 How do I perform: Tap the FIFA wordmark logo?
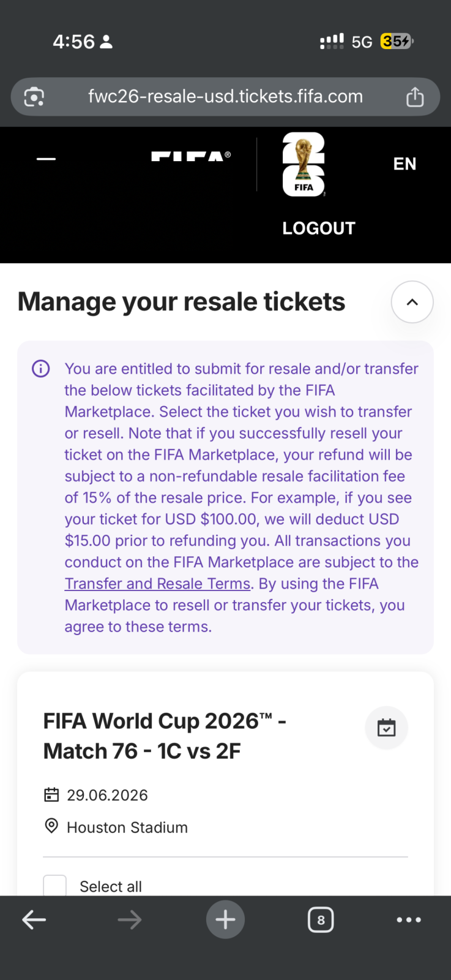click(x=190, y=157)
